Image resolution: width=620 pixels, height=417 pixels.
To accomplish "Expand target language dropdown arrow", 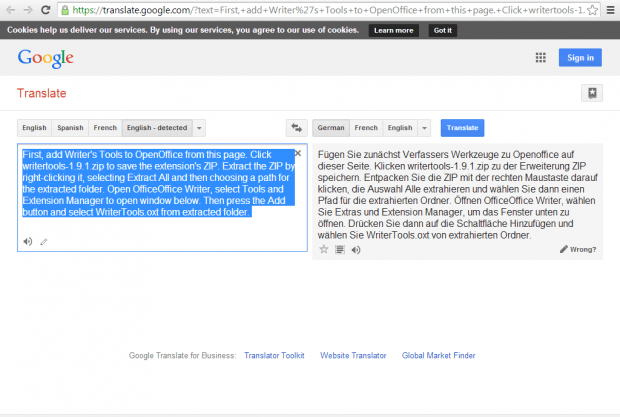I will point(424,128).
